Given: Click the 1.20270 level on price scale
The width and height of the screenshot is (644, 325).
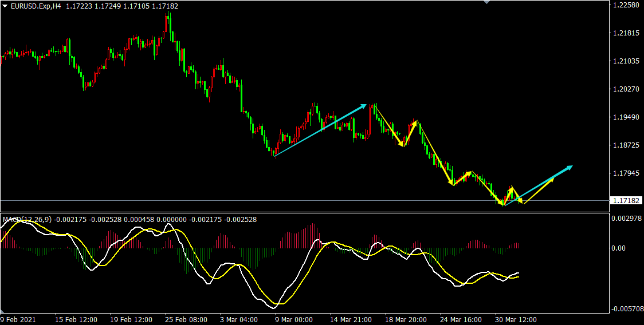Looking at the screenshot, I should pyautogui.click(x=626, y=89).
